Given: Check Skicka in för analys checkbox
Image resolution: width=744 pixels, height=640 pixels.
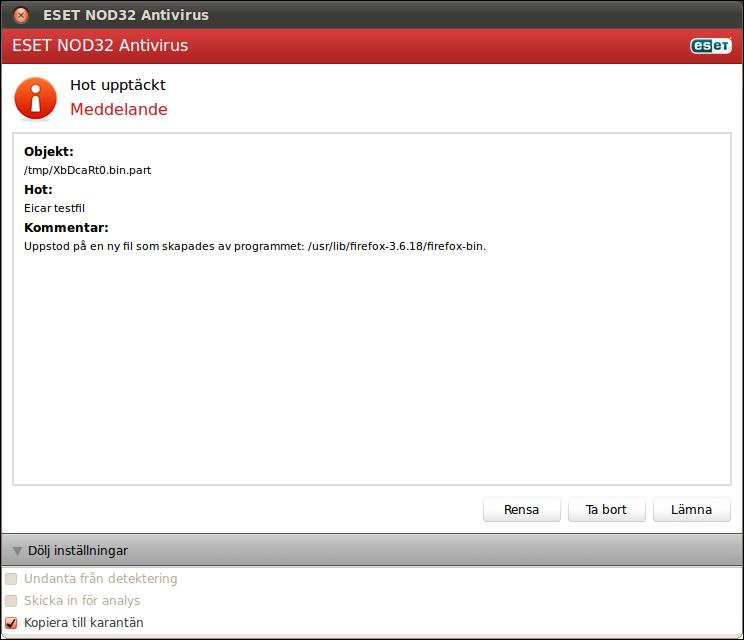Looking at the screenshot, I should (11, 601).
